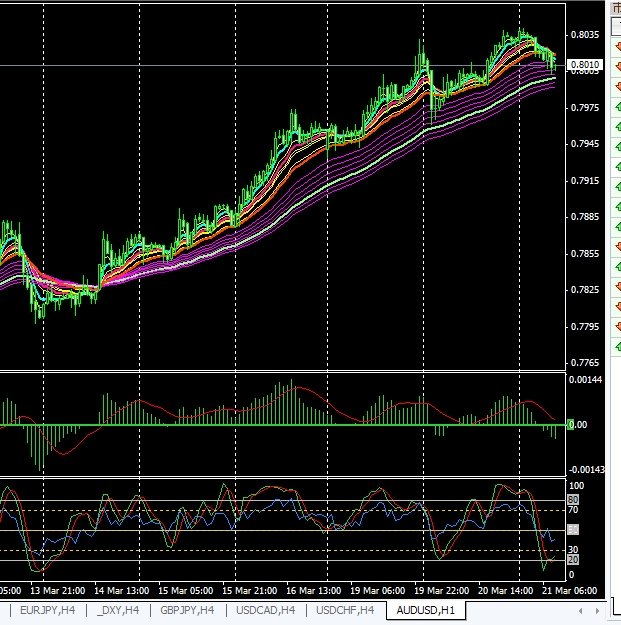Open the USDCHF,H4 chart tab
The width and height of the screenshot is (621, 625).
(345, 610)
